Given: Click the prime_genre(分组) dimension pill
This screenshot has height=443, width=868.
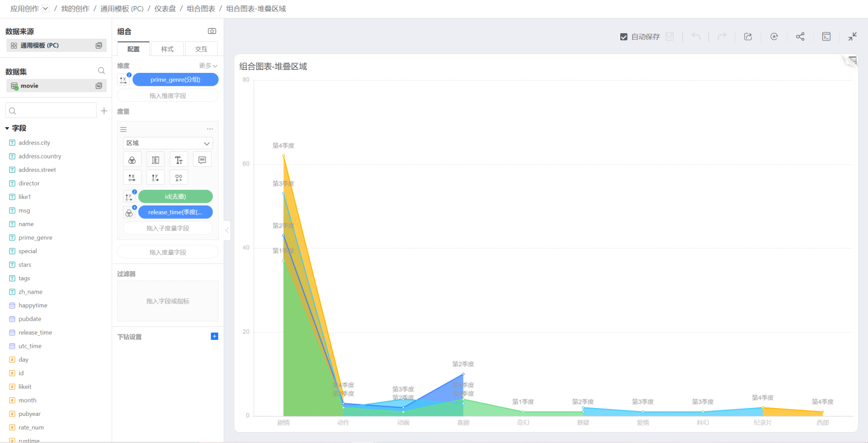Looking at the screenshot, I should (175, 80).
